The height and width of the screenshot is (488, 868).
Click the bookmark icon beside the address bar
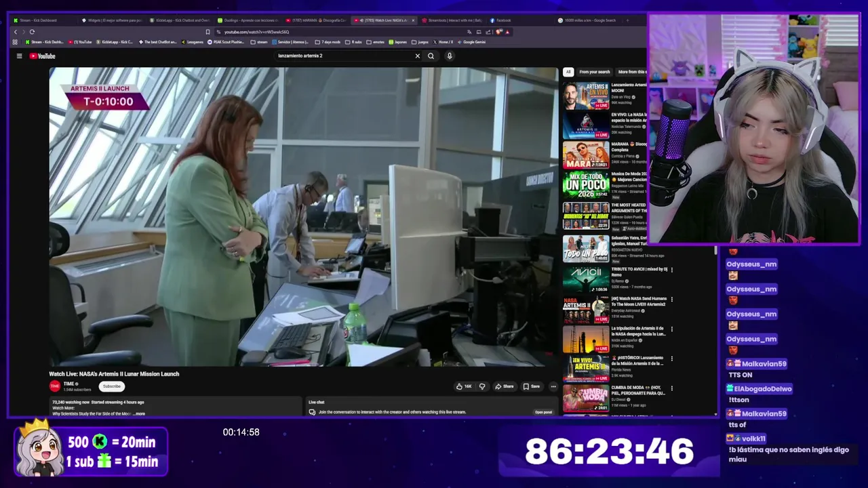[208, 32]
